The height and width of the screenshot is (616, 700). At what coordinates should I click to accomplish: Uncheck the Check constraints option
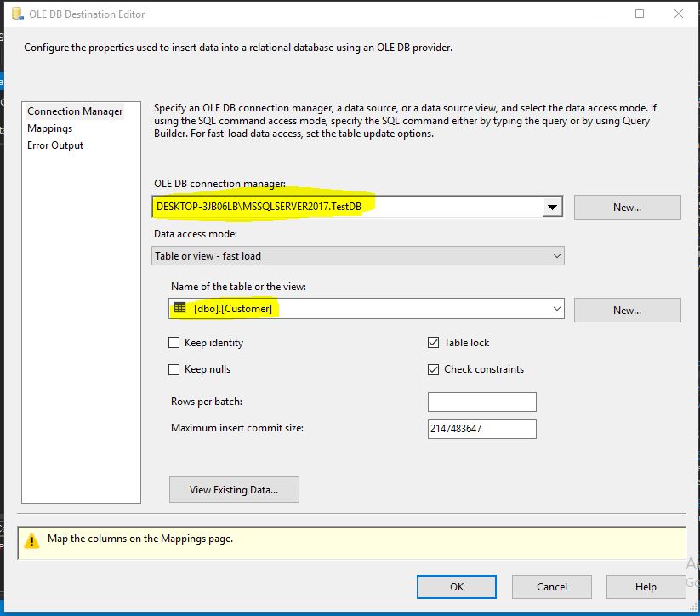434,369
